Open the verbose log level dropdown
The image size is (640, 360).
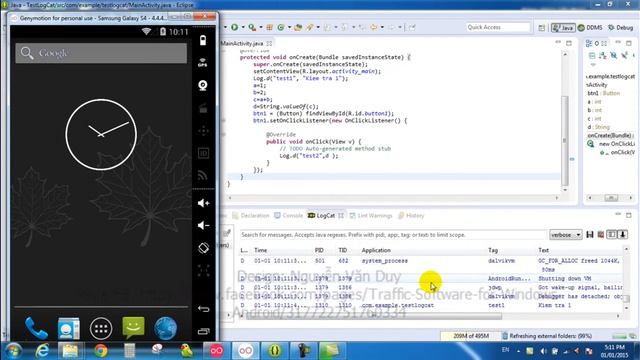coord(566,235)
